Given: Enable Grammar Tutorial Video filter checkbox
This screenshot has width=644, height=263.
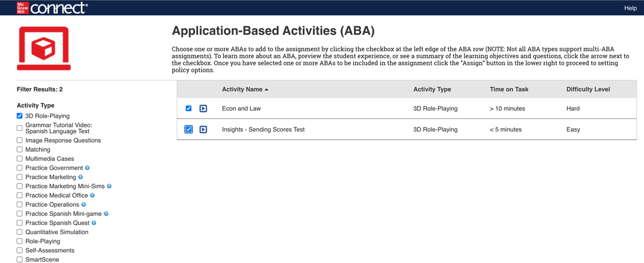Looking at the screenshot, I should (20, 128).
